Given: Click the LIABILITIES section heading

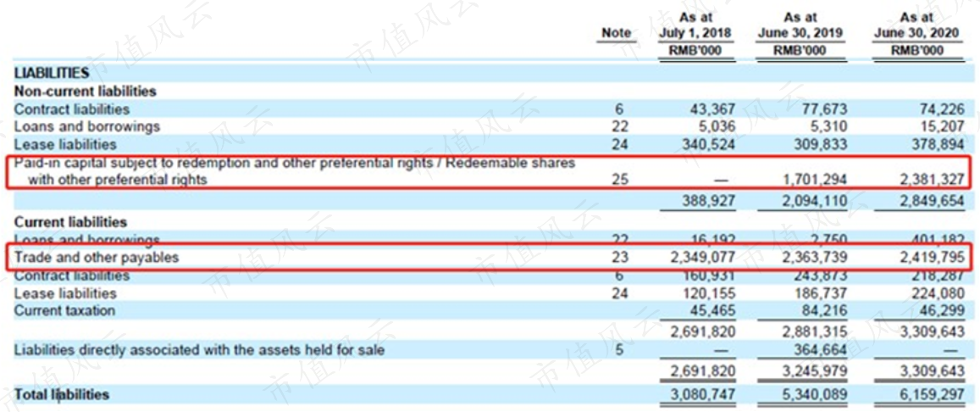Looking at the screenshot, I should pyautogui.click(x=52, y=74).
